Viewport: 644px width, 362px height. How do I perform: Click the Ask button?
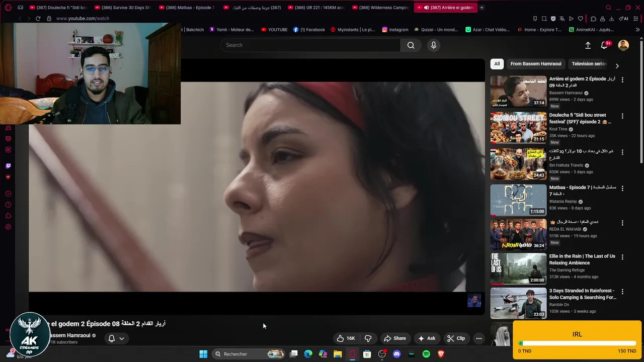point(427,338)
